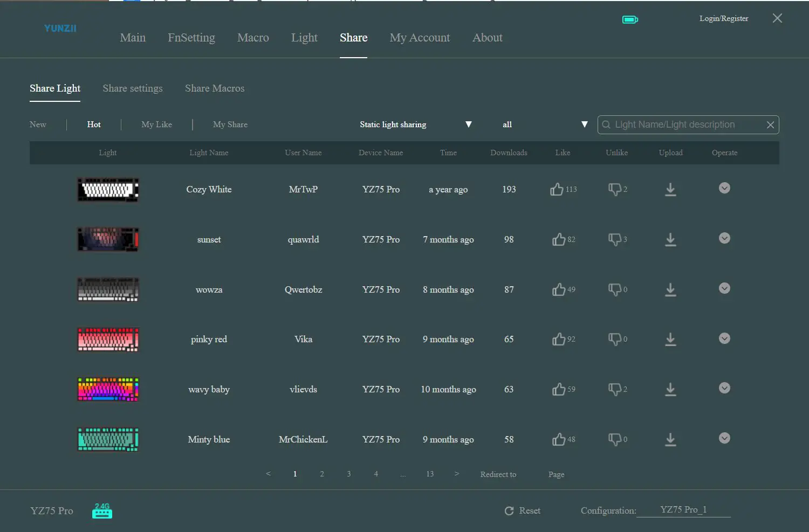The height and width of the screenshot is (532, 809).
Task: Expand operate menu for Cozy White
Action: [x=724, y=188]
